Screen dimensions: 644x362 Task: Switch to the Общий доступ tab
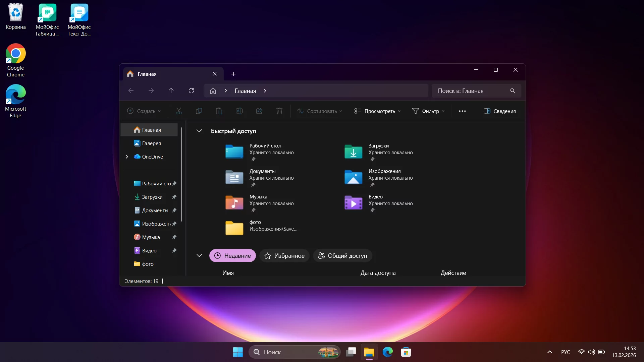pos(342,255)
